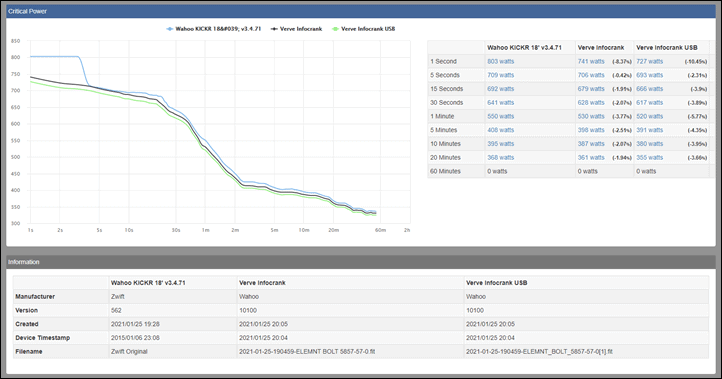Image resolution: width=722 pixels, height=379 pixels.
Task: Open 395 watts link in 10 Minutes row
Action: click(501, 144)
